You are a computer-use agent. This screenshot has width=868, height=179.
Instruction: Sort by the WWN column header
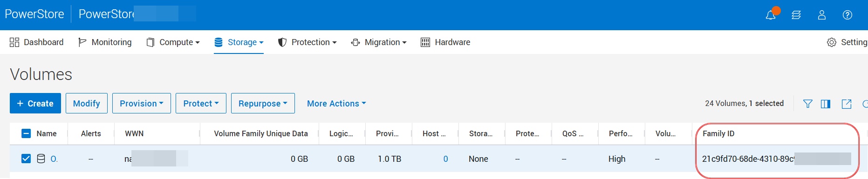click(x=134, y=133)
